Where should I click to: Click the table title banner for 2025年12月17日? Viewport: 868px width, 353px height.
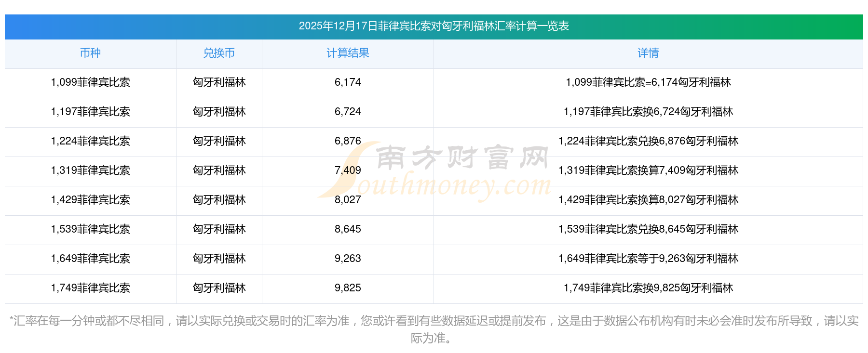pyautogui.click(x=434, y=26)
